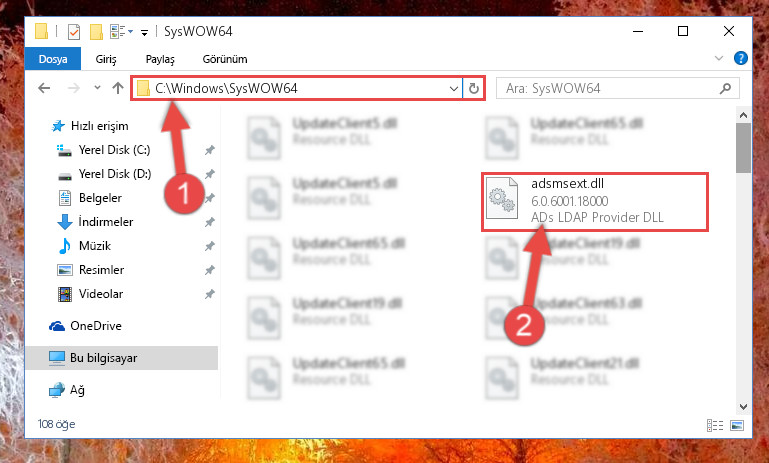Refresh the SysWOW64 folder view

click(x=474, y=88)
